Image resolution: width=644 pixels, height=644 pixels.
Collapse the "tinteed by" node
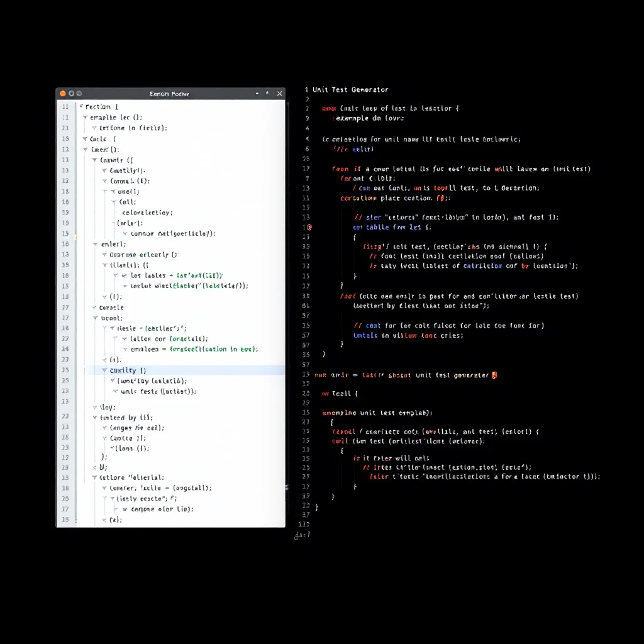click(95, 418)
